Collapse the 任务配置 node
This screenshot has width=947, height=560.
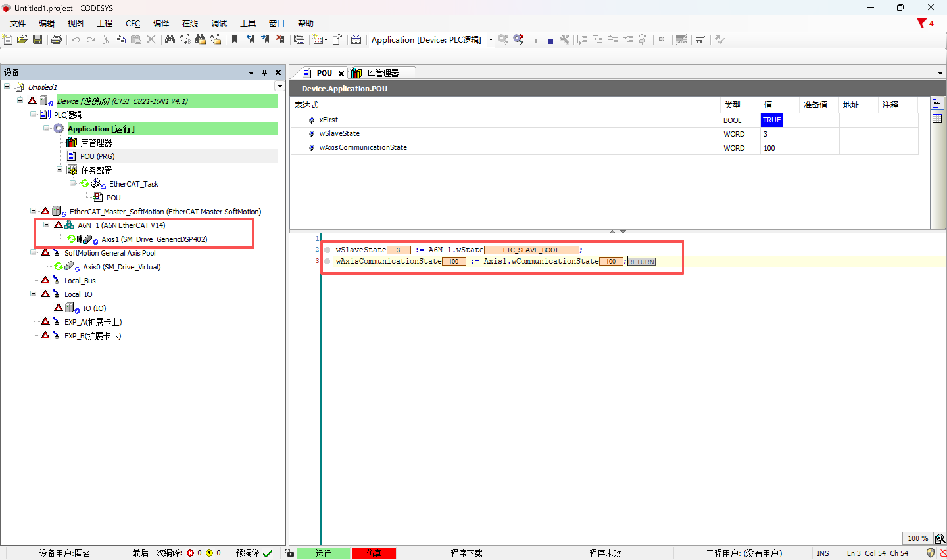pyautogui.click(x=60, y=169)
